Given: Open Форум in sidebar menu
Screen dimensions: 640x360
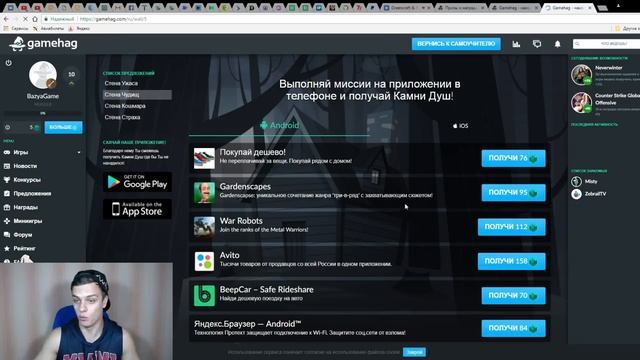Looking at the screenshot, I should coord(23,235).
